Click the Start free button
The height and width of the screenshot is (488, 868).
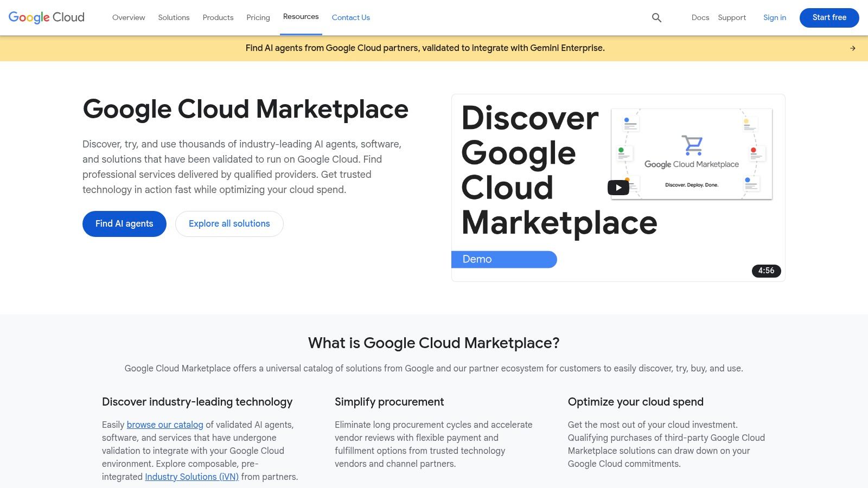pyautogui.click(x=829, y=17)
